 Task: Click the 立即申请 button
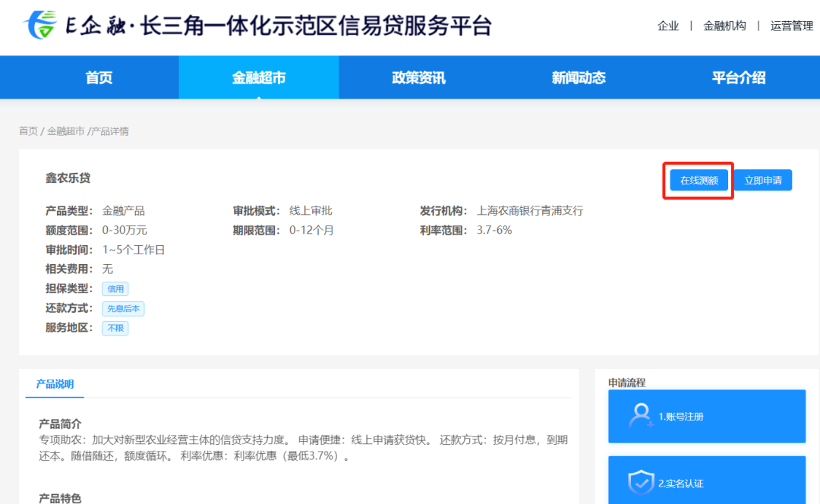tap(762, 180)
